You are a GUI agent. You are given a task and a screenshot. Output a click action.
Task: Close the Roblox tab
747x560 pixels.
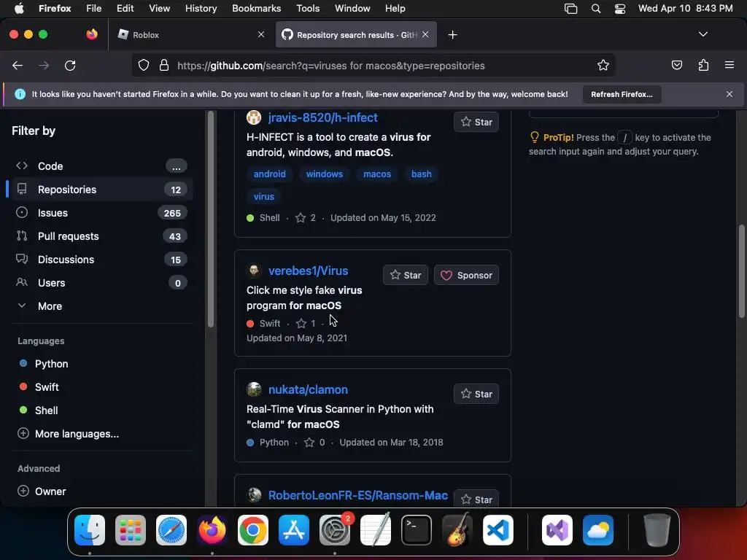coord(261,34)
